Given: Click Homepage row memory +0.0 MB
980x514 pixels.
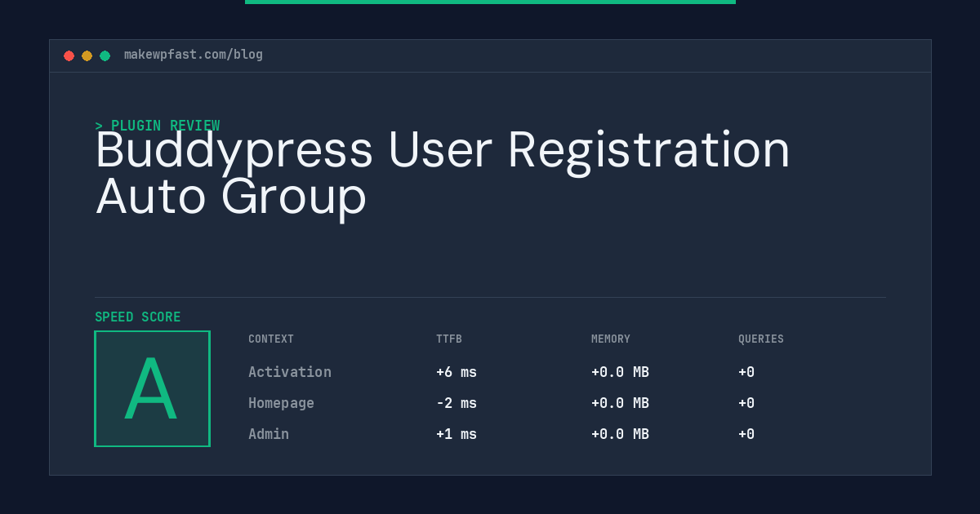Looking at the screenshot, I should (x=620, y=403).
